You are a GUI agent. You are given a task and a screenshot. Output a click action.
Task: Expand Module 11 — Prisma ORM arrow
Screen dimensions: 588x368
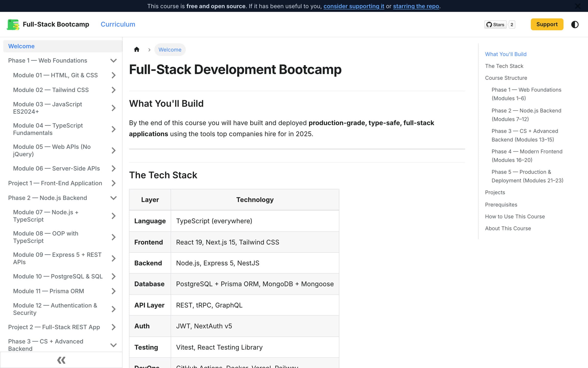pos(113,291)
